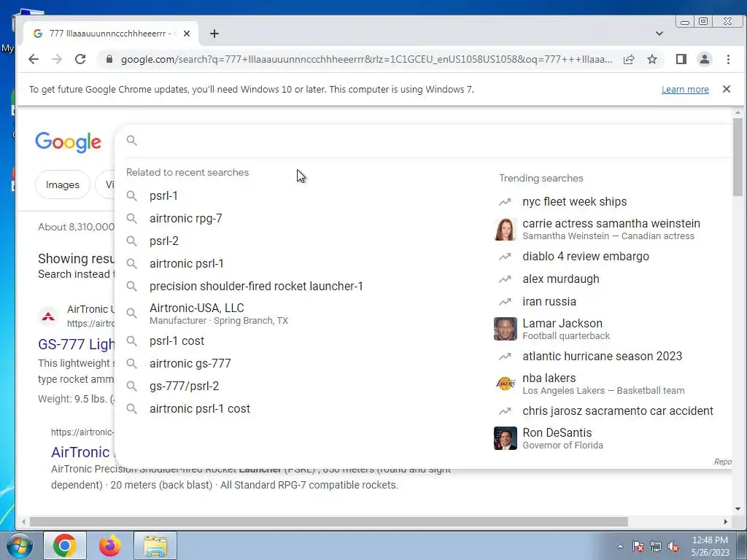Dismiss the Windows 7 update notice

726,89
